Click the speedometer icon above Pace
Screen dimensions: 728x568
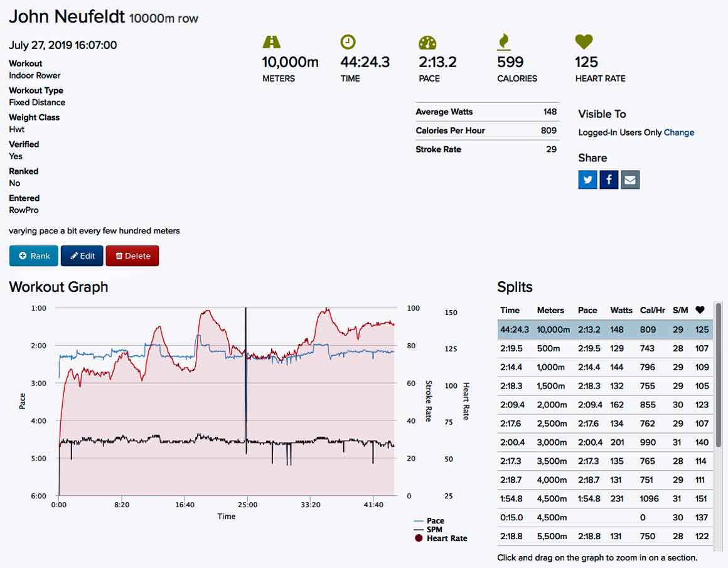tap(427, 42)
